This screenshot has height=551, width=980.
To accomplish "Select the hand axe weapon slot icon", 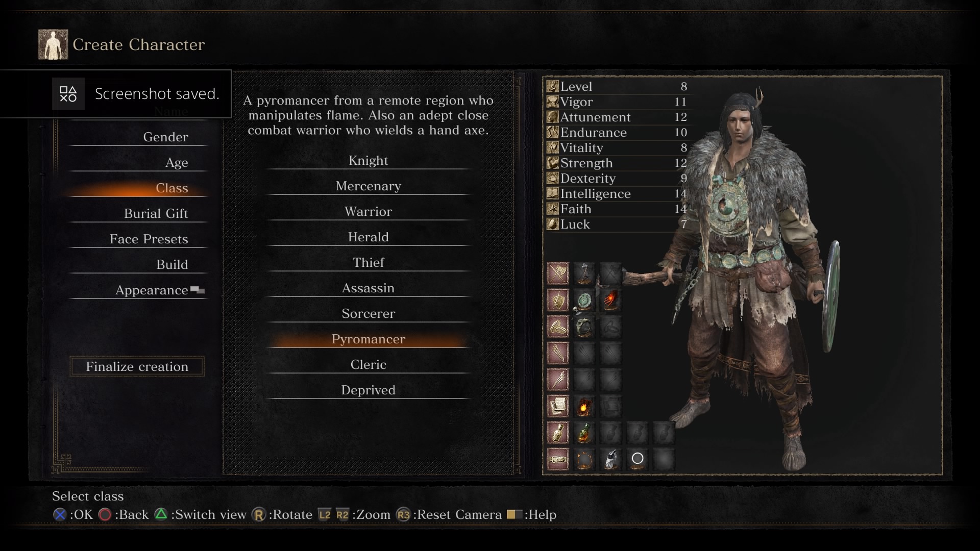I will pos(584,274).
